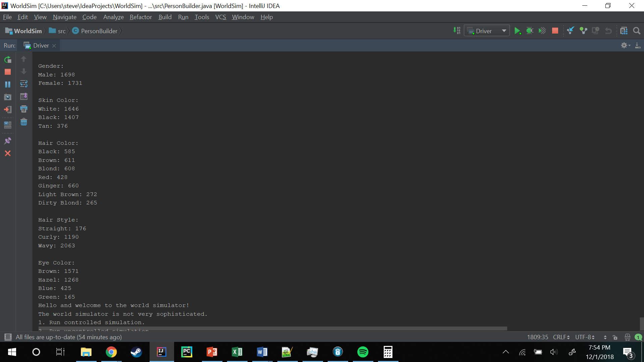
Task: Open the Refactor menu
Action: tap(141, 17)
